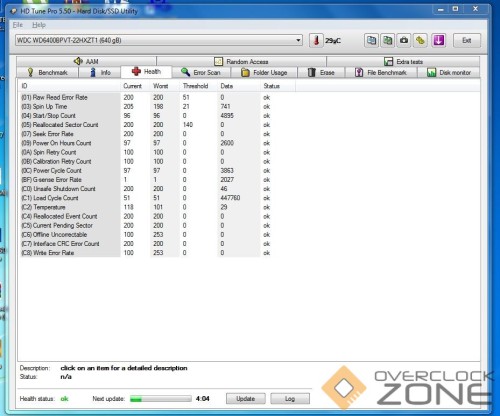Click the thermometer temperature icon

pyautogui.click(x=316, y=41)
